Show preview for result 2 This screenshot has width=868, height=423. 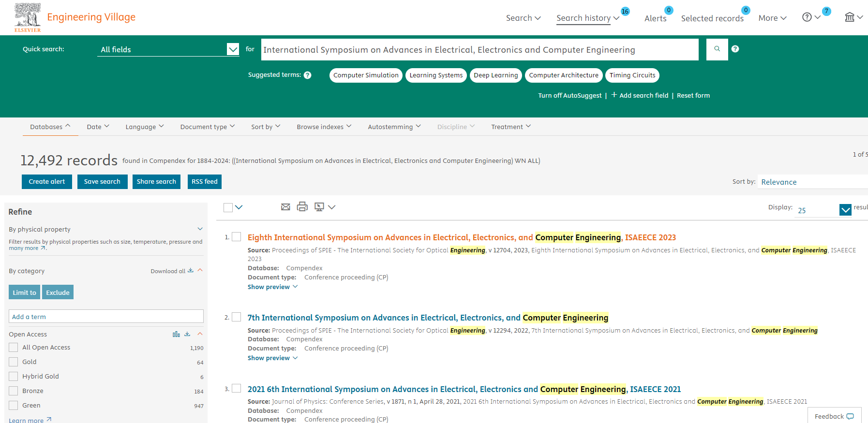[x=273, y=358]
